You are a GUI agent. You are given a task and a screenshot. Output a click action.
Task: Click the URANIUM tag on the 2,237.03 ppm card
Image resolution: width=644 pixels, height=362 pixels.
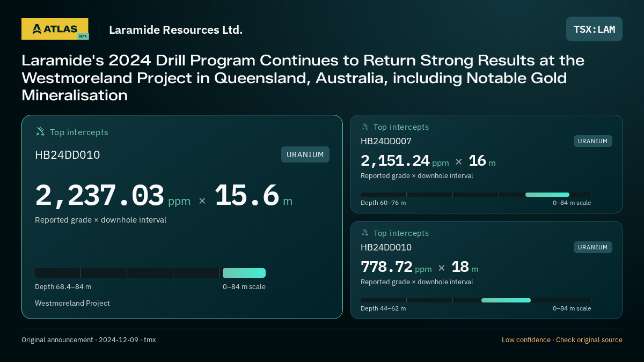click(305, 154)
